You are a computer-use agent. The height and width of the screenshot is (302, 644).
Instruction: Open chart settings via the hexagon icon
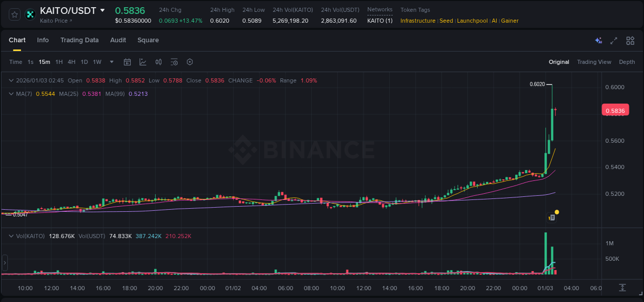tap(190, 62)
